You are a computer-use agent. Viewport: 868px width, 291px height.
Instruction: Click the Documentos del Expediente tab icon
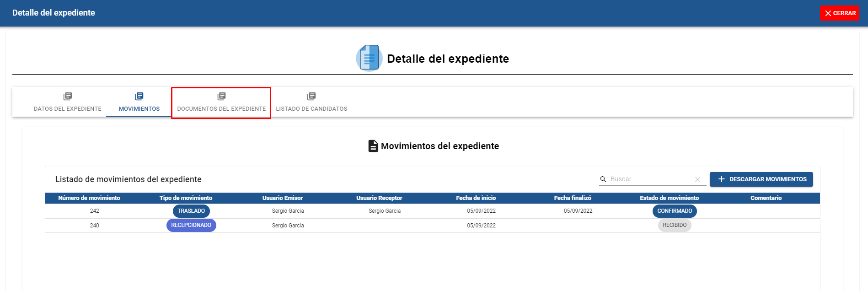[x=221, y=96]
